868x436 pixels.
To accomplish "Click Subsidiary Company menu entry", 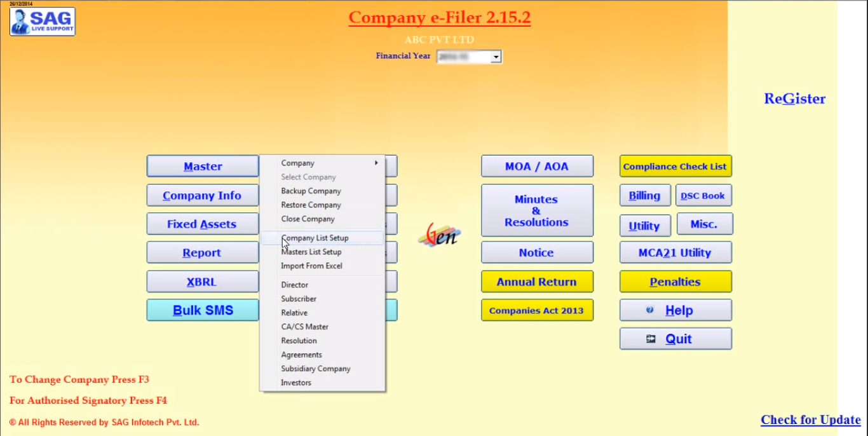I will (316, 369).
